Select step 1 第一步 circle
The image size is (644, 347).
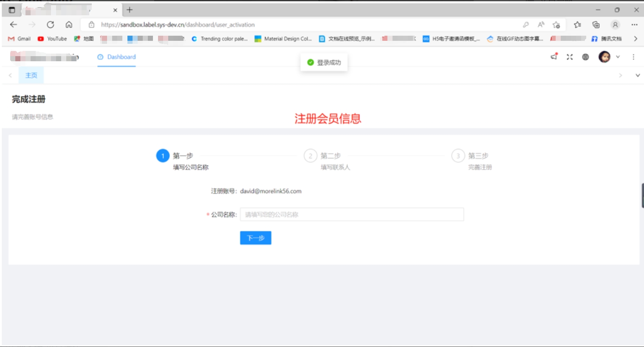[x=163, y=156]
